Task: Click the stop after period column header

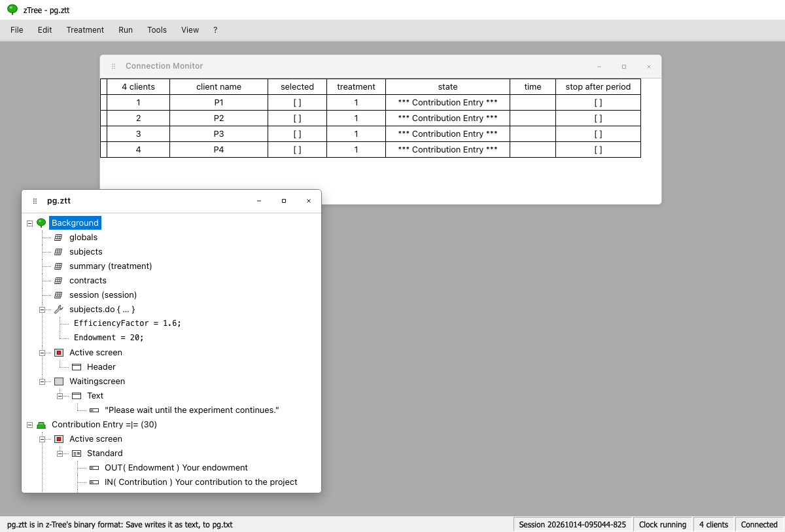Action: 599,87
